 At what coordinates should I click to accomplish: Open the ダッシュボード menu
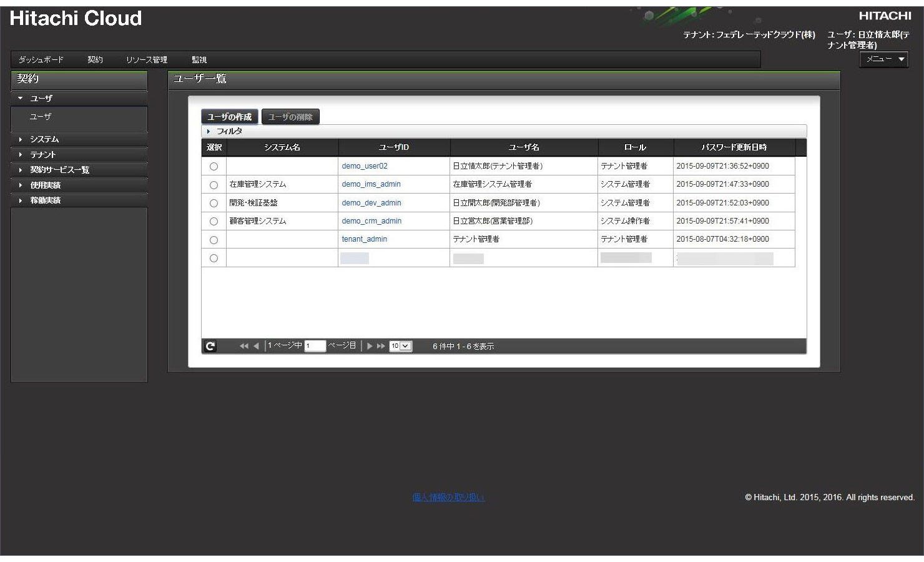(x=41, y=60)
